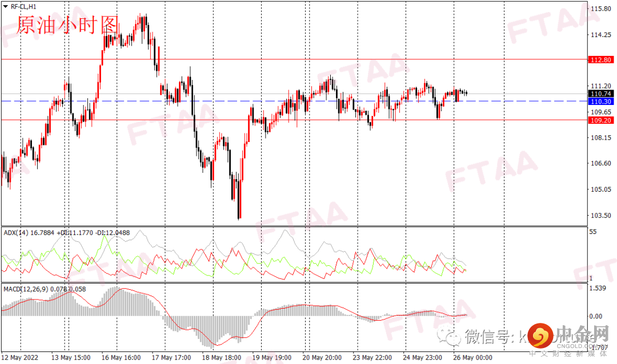The width and height of the screenshot is (617, 364).
Task: Click the 17 May 17:00 time label
Action: (171, 357)
